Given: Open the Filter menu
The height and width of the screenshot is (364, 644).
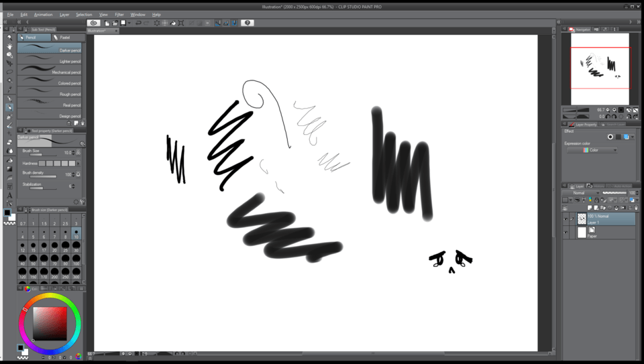Looking at the screenshot, I should tap(119, 14).
